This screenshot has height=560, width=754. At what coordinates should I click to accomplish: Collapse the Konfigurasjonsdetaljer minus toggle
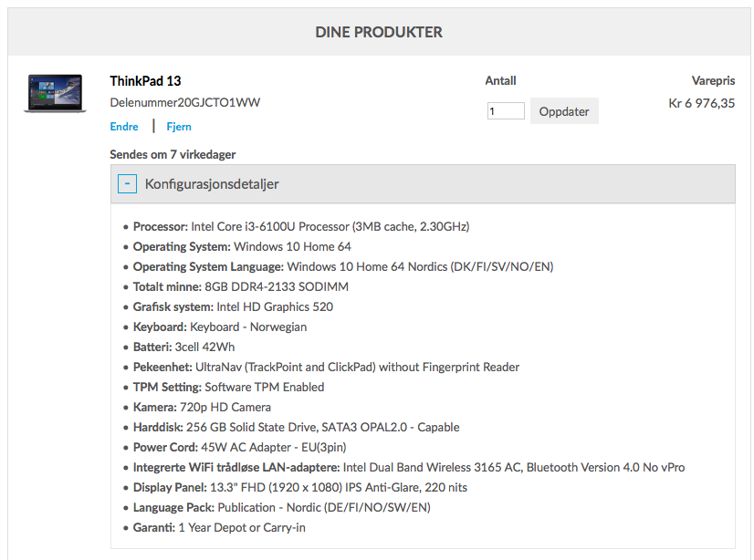(x=128, y=184)
